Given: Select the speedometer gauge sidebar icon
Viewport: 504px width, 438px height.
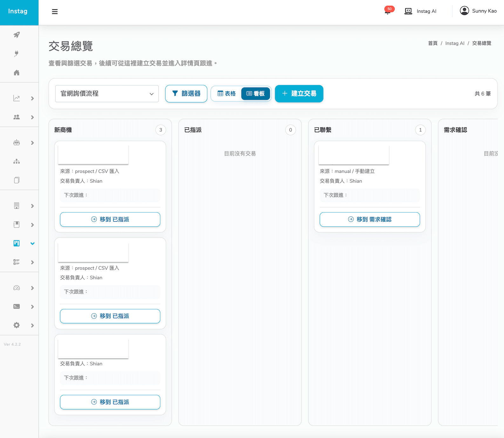Looking at the screenshot, I should (17, 288).
